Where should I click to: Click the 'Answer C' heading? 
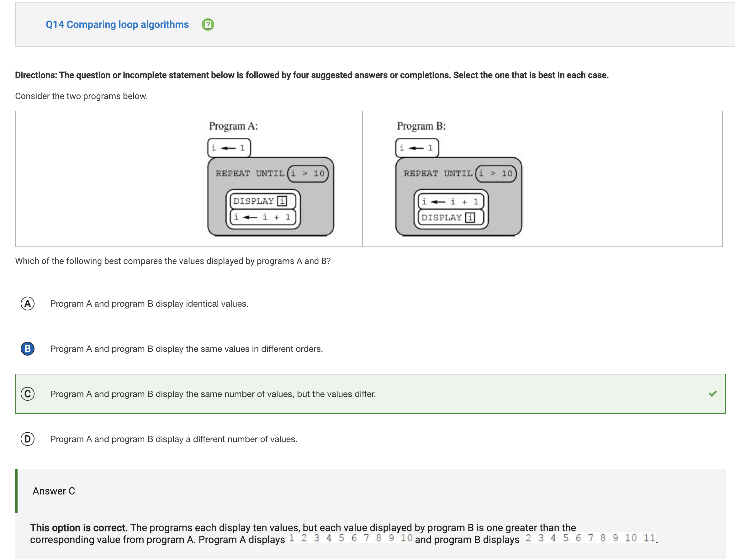pyautogui.click(x=54, y=491)
